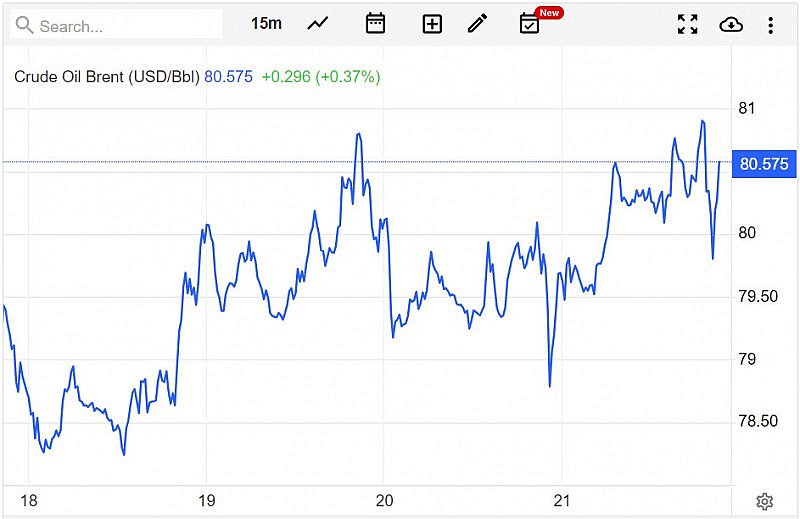Click the 81 price axis label

coord(746,108)
